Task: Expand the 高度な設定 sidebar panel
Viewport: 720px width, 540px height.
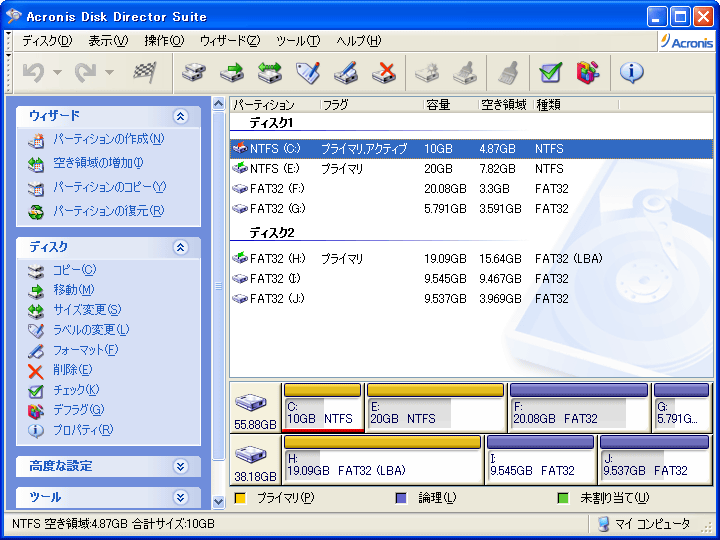Action: point(180,467)
